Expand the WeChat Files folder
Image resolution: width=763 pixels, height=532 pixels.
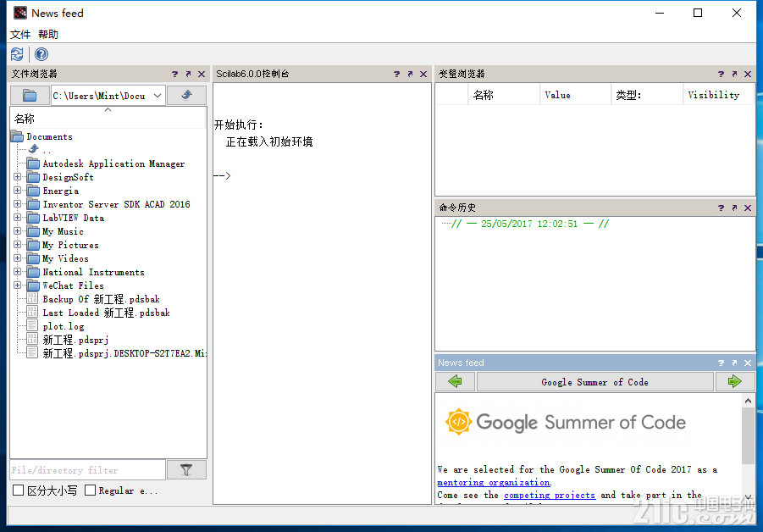click(x=18, y=285)
